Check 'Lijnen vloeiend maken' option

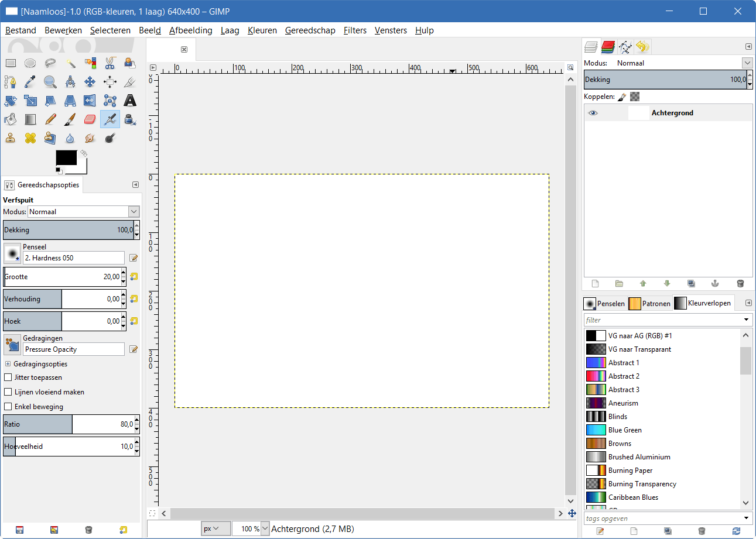8,392
